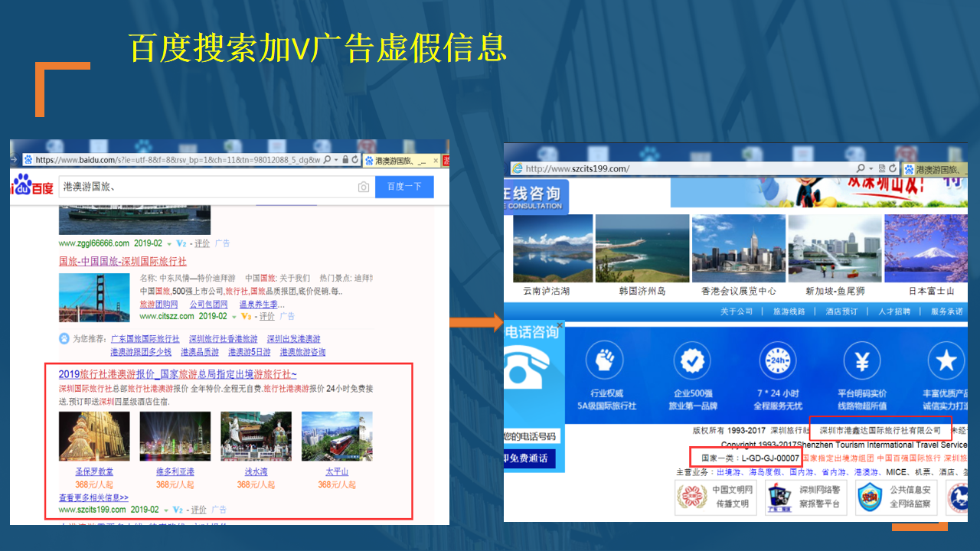Click the 浅水湾 thumbnail image
Screen dimensions: 980x551
point(256,436)
